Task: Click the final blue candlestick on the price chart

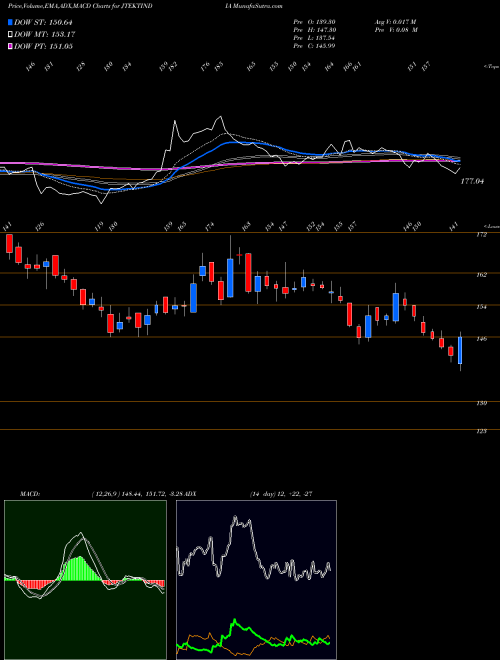Action: (x=460, y=351)
